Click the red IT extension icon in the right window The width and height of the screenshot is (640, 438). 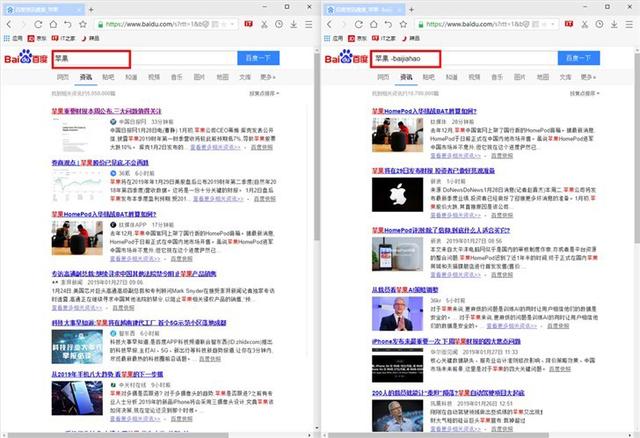569,24
